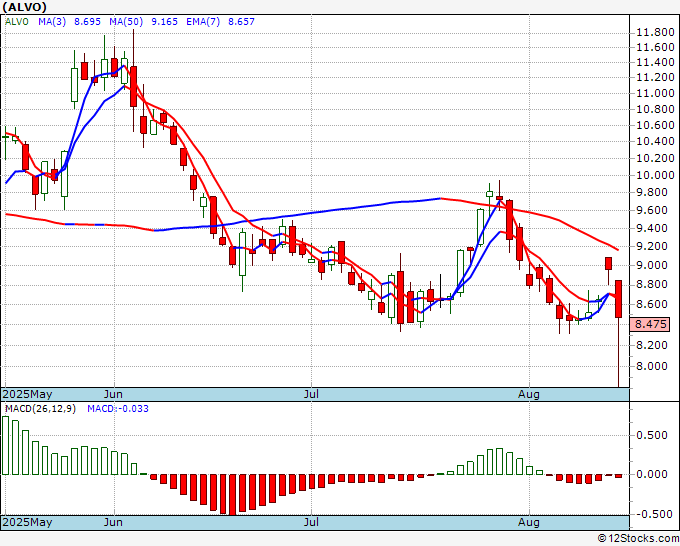Select the green ALVO legend label

point(17,22)
